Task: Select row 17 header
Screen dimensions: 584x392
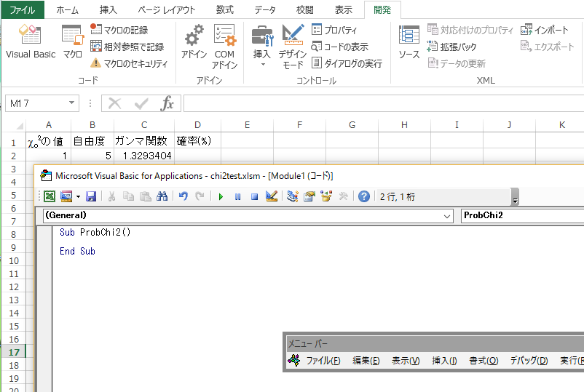Action: tap(14, 352)
